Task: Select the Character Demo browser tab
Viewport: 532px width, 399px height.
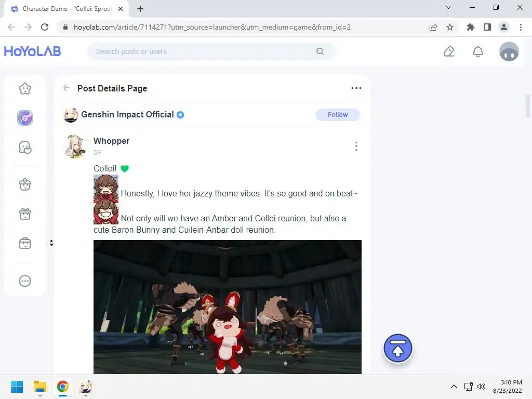Action: tap(67, 9)
